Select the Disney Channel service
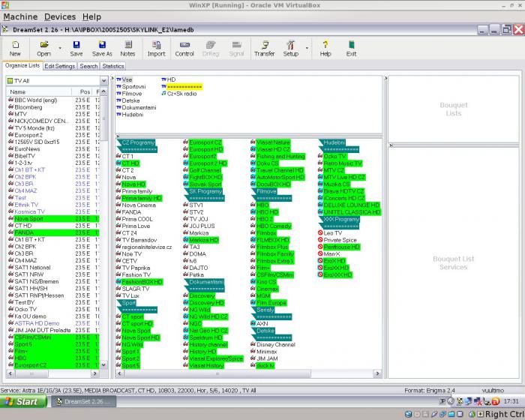525x420 pixels. pyautogui.click(x=273, y=345)
